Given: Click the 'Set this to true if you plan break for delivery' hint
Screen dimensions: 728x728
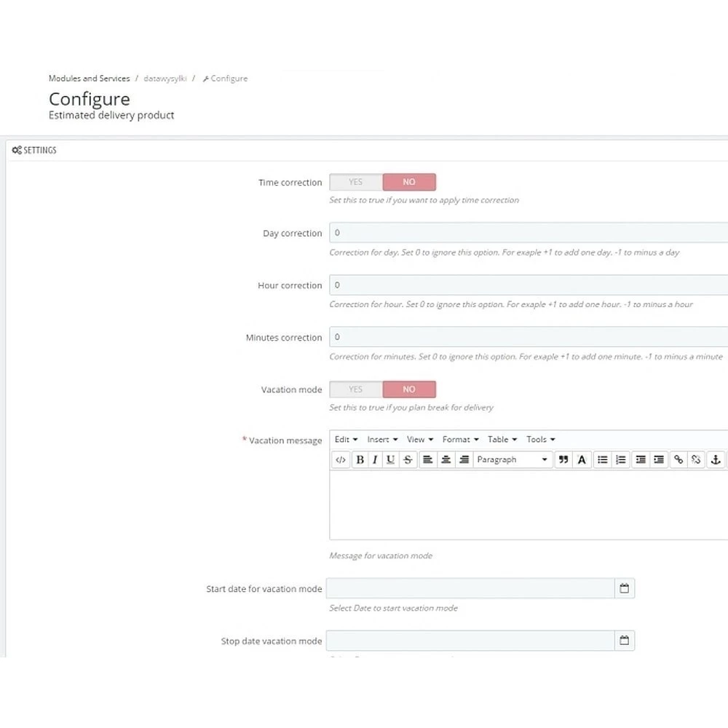Looking at the screenshot, I should (x=411, y=407).
